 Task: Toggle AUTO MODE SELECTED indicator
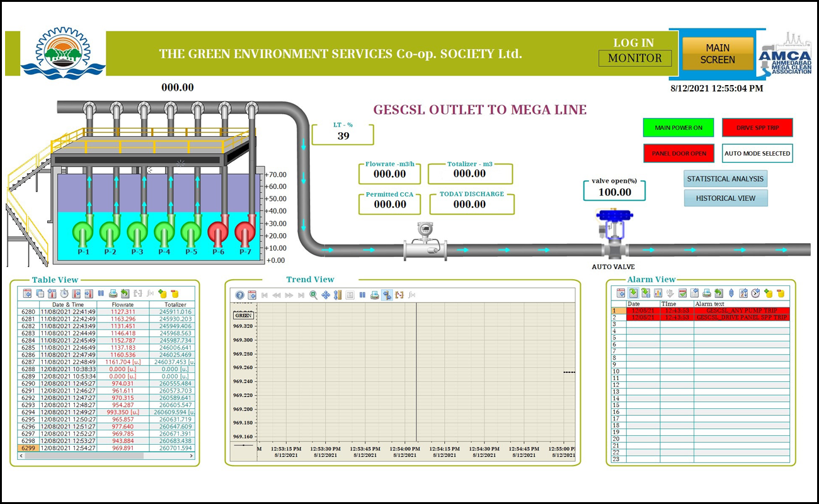pos(757,153)
